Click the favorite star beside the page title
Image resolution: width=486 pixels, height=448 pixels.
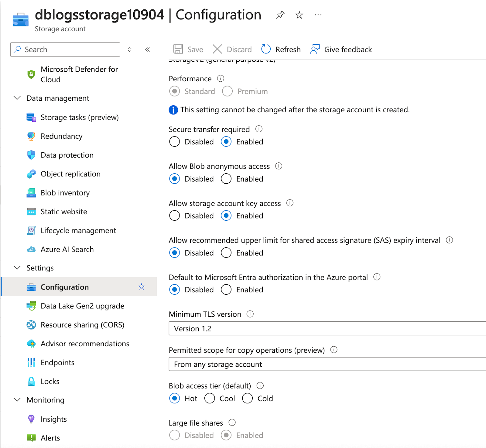pyautogui.click(x=299, y=15)
